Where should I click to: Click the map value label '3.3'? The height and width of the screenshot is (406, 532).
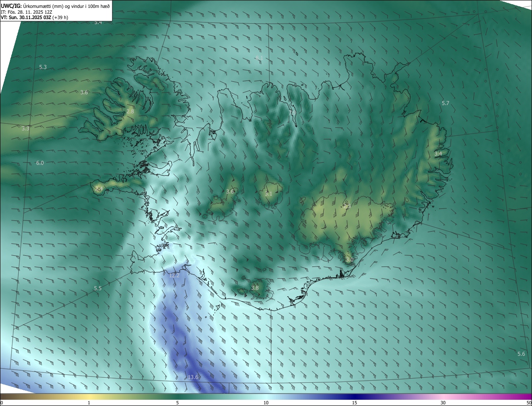tap(25, 129)
